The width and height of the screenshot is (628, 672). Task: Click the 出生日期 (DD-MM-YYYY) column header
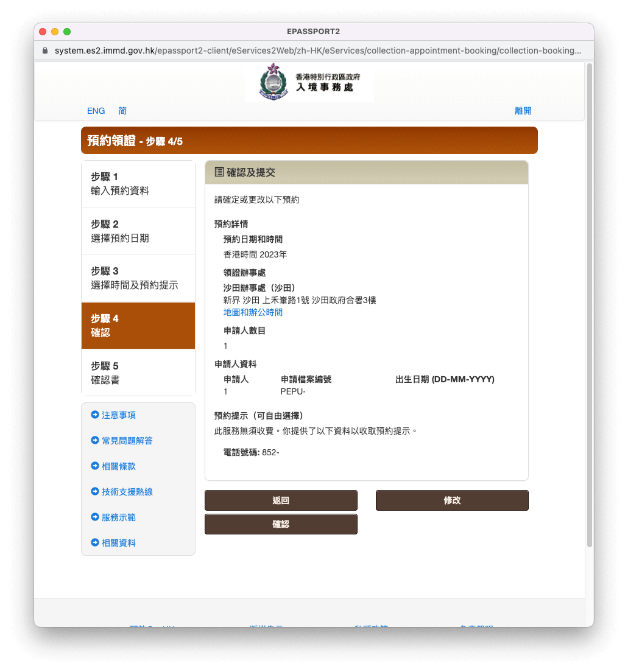tap(445, 379)
